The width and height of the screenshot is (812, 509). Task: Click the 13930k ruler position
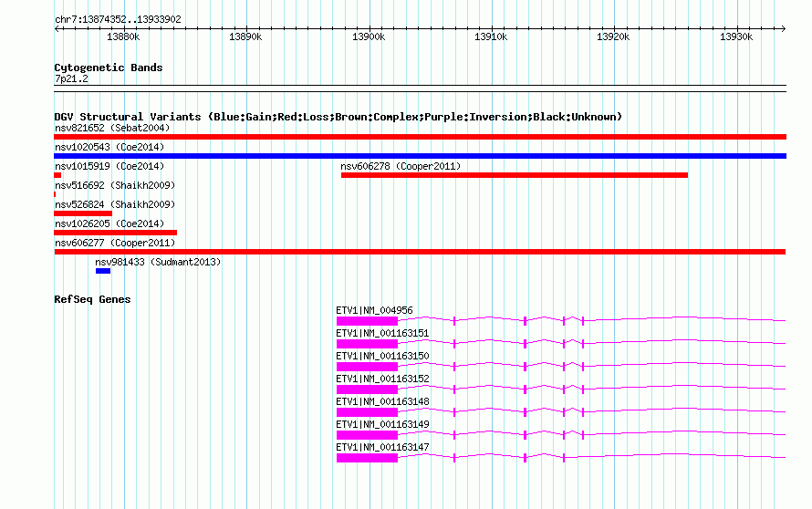(x=736, y=36)
